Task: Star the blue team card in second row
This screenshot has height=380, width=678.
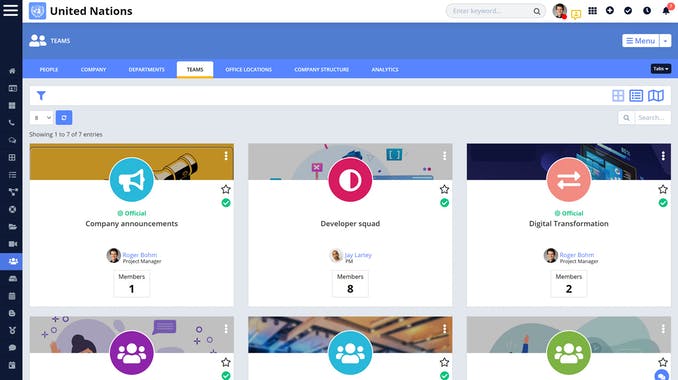Action: [x=444, y=362]
